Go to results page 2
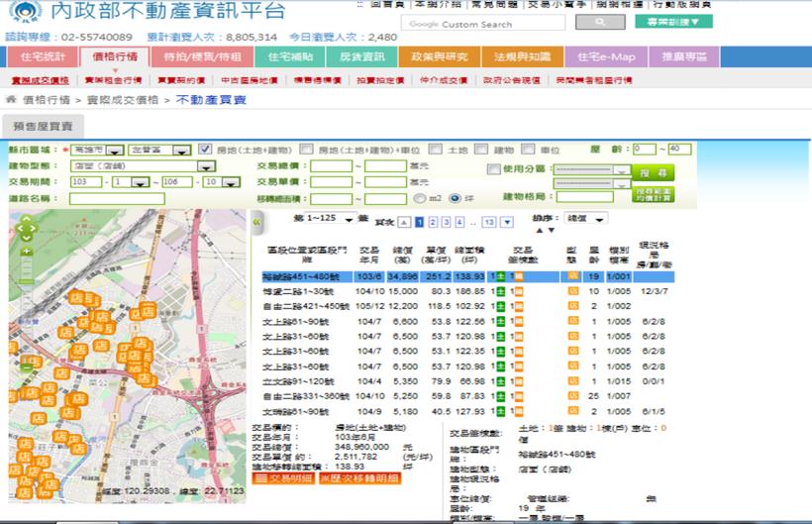The image size is (812, 524). click(433, 222)
